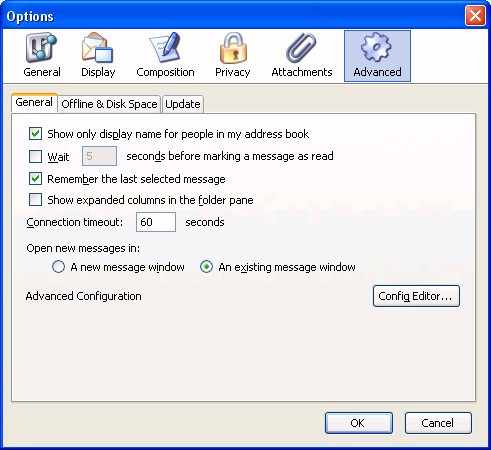The height and width of the screenshot is (450, 491).
Task: Focus the Connection timeout field
Action: coord(156,222)
